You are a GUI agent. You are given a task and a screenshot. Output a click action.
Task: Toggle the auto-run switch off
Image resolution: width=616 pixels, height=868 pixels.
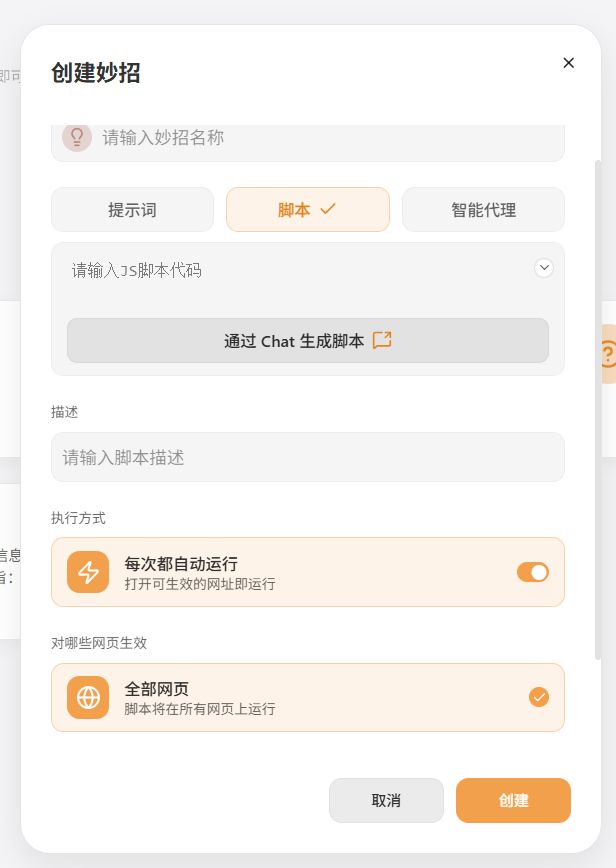(534, 572)
